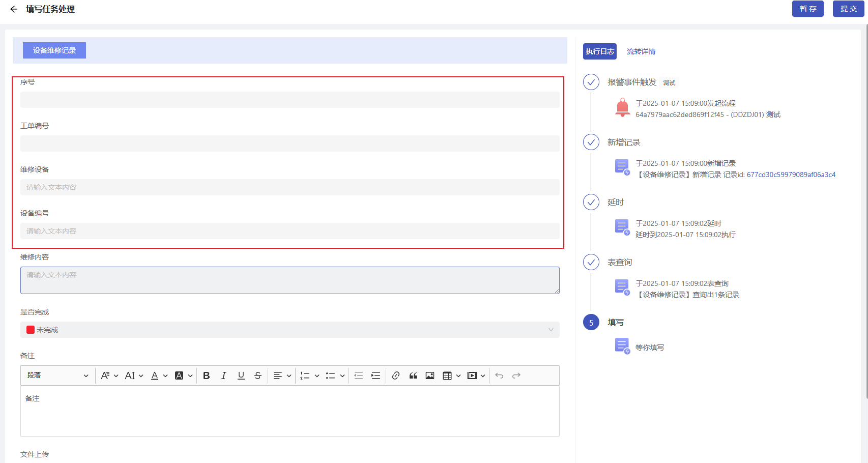The width and height of the screenshot is (868, 463).
Task: Click the 【设备维修记录】查询出1条记录 log text
Action: coord(687,295)
